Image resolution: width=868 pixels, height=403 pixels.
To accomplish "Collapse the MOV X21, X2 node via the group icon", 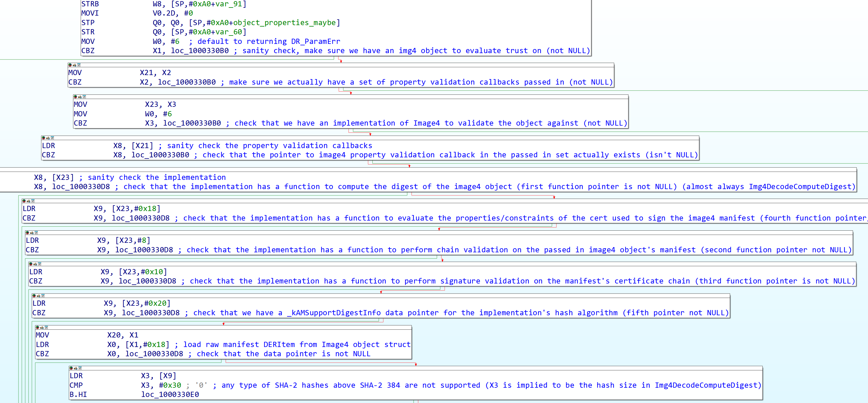I will tap(79, 65).
